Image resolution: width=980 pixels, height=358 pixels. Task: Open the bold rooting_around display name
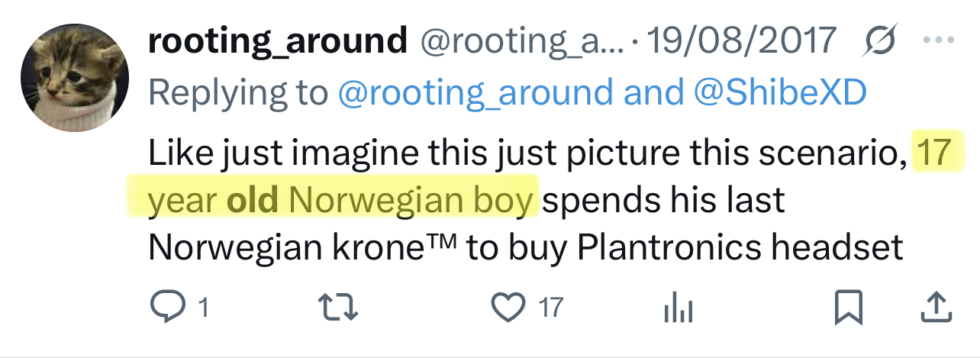[278, 40]
